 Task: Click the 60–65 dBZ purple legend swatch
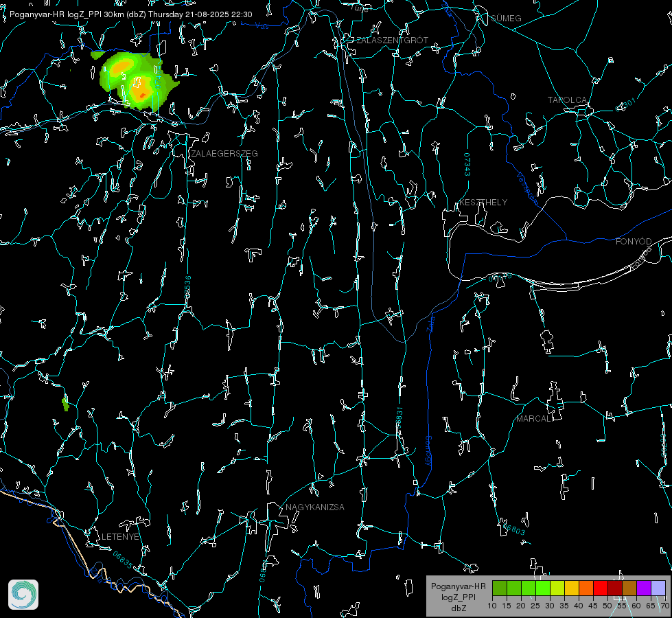[644, 588]
